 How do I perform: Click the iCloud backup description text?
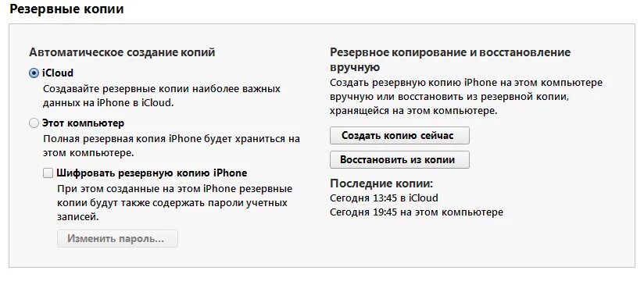coord(162,96)
